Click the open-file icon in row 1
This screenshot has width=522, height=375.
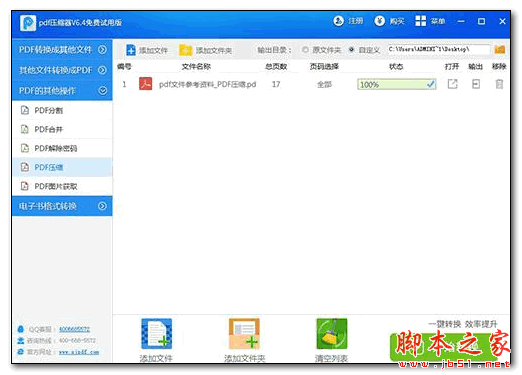coord(452,84)
